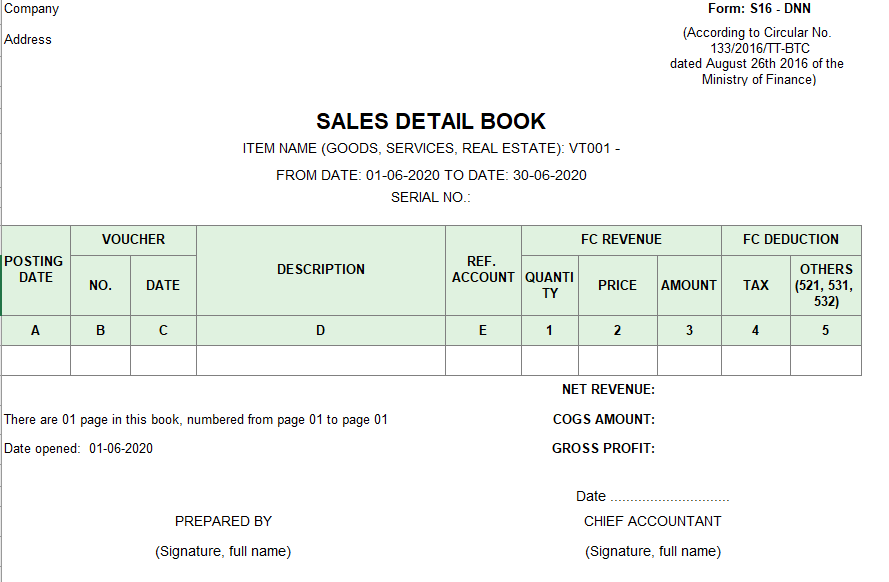Screen dimensions: 889x582
Task: Click the FC REVENUE group header
Action: tap(621, 240)
